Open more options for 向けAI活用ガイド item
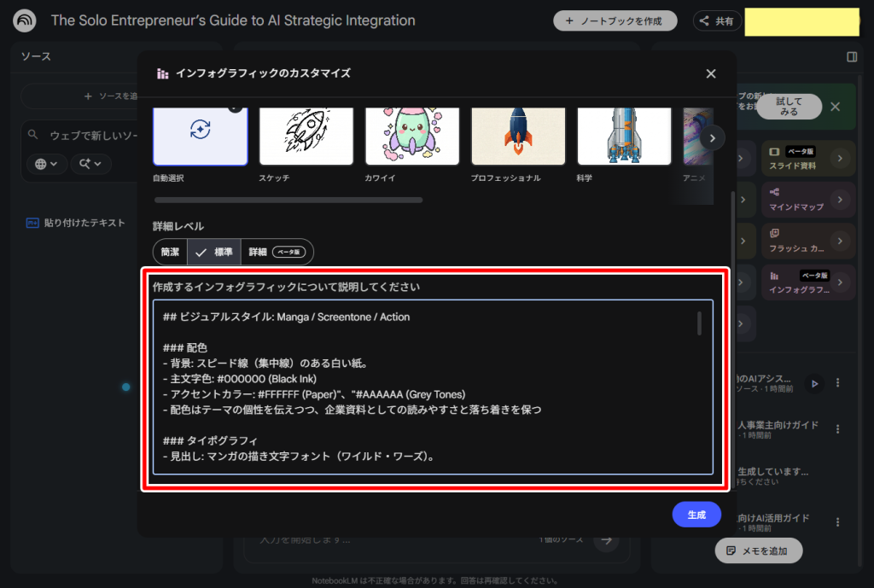Viewport: 874px width, 588px height. (x=837, y=522)
